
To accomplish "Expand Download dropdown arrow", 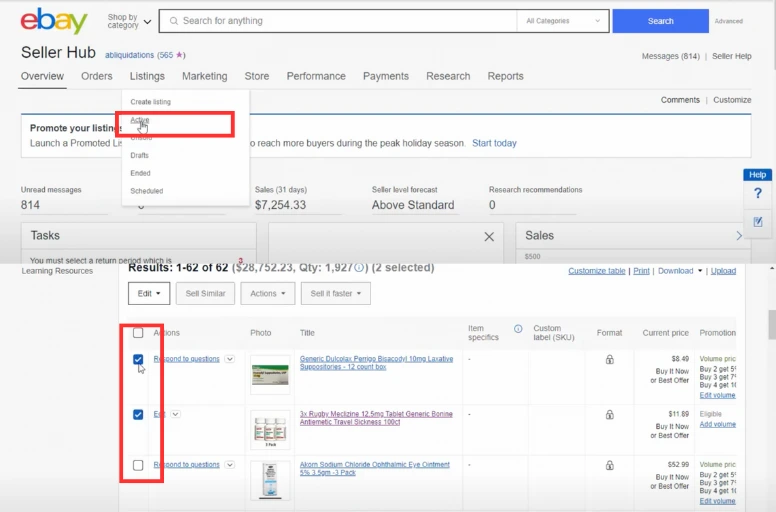I will coord(700,271).
